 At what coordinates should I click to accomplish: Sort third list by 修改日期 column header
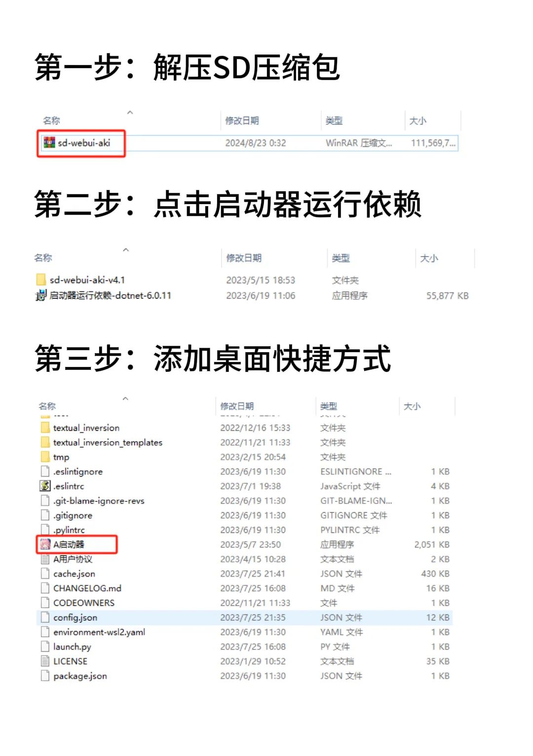237,406
